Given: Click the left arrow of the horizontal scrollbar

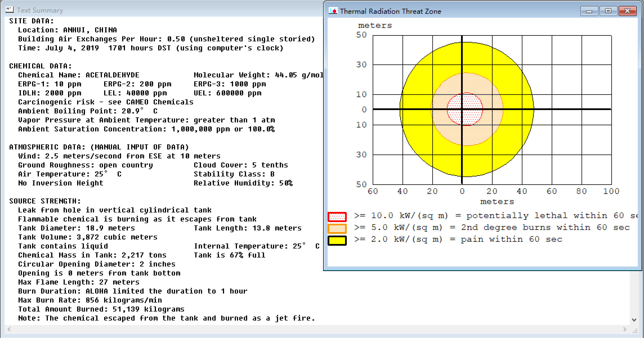Looking at the screenshot, I should (9, 329).
